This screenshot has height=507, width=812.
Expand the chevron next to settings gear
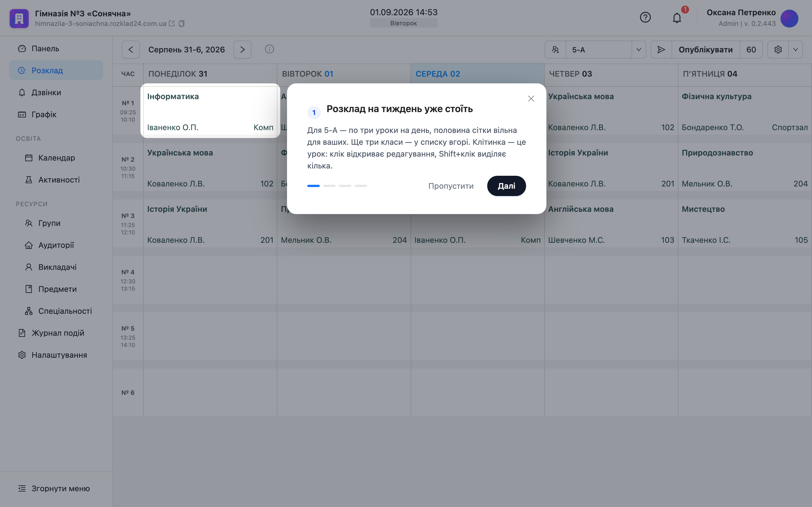(x=796, y=50)
